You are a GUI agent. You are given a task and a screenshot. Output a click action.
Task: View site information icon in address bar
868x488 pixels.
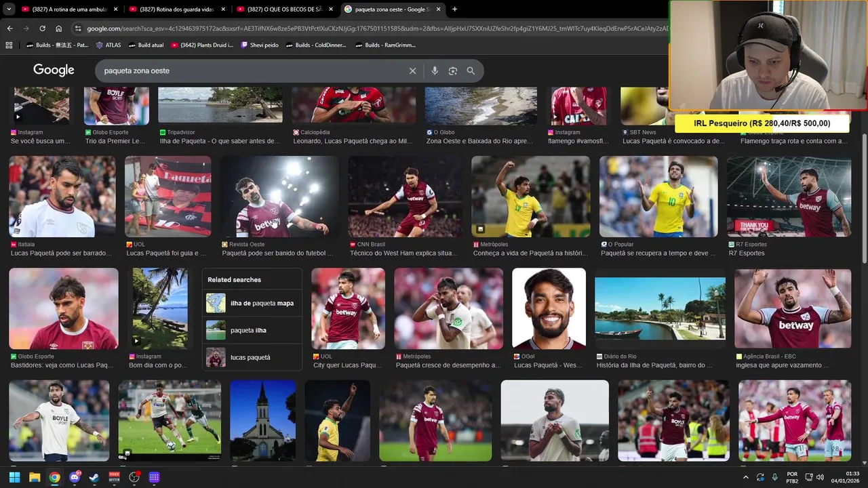pyautogui.click(x=78, y=28)
